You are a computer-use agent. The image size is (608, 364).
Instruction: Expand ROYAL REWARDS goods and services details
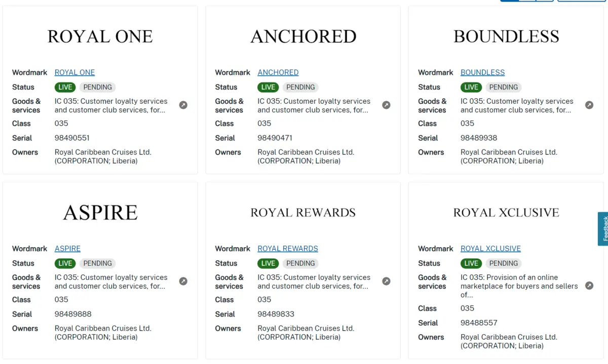pos(386,281)
